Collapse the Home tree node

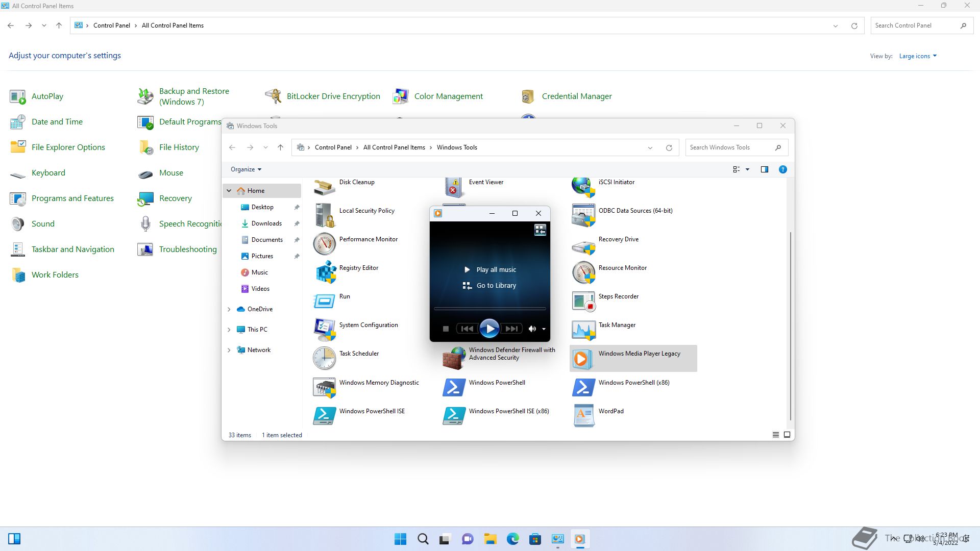[229, 191]
